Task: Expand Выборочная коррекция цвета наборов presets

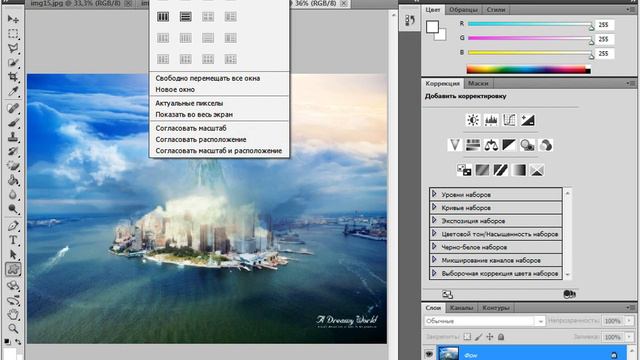Action: click(434, 273)
